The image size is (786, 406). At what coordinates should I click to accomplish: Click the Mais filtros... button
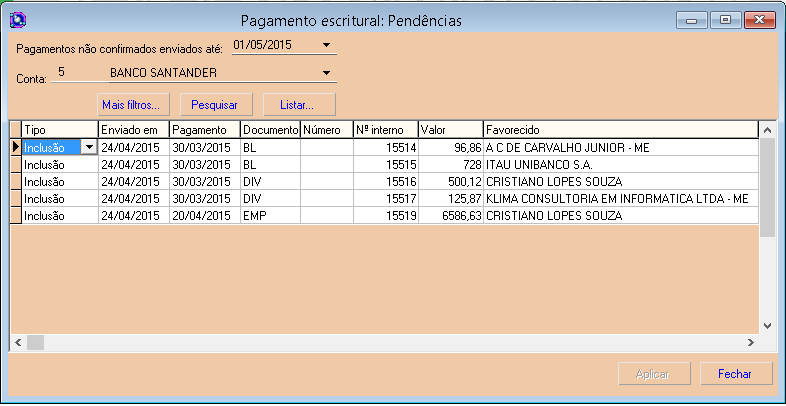point(133,105)
